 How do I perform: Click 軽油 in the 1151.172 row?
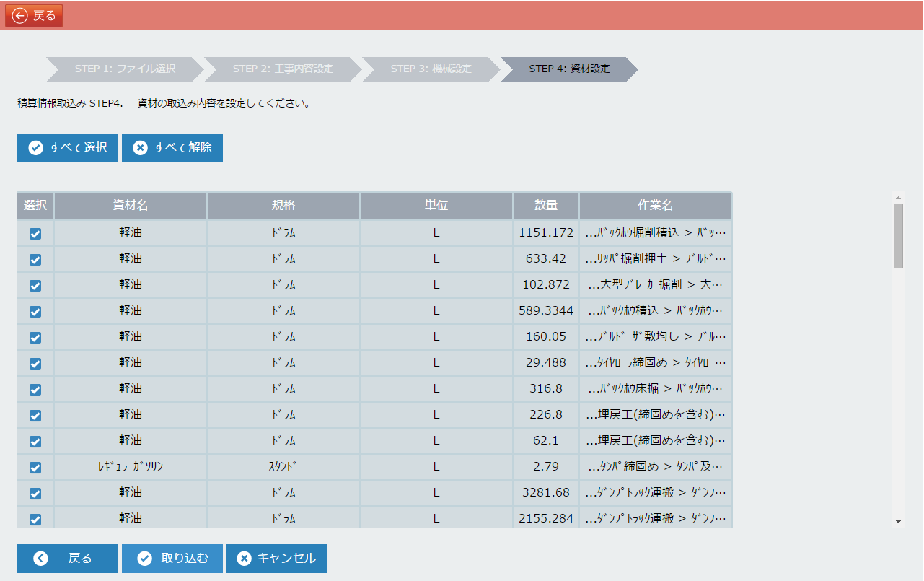click(x=131, y=233)
